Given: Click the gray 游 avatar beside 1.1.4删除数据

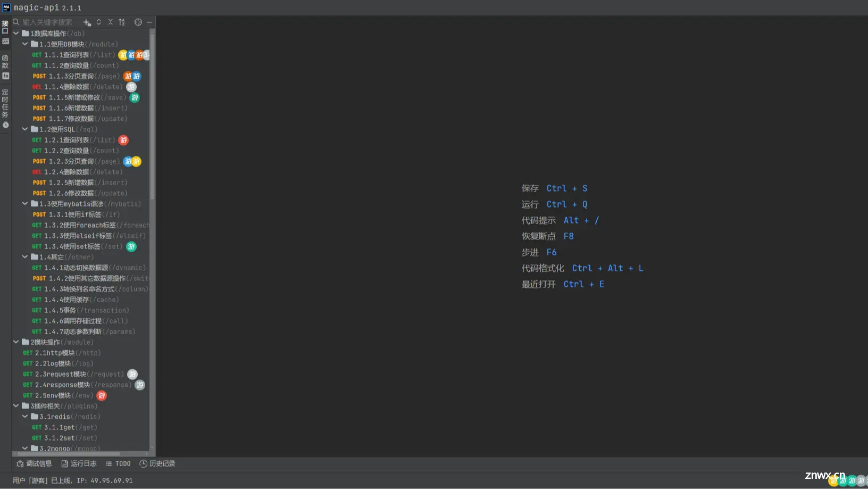Looking at the screenshot, I should point(131,87).
